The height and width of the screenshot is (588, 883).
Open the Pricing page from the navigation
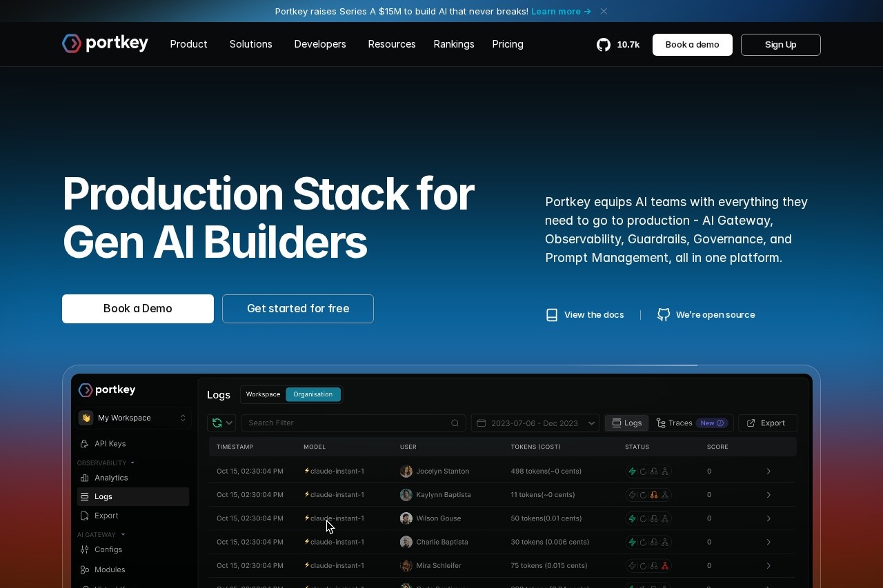point(508,44)
